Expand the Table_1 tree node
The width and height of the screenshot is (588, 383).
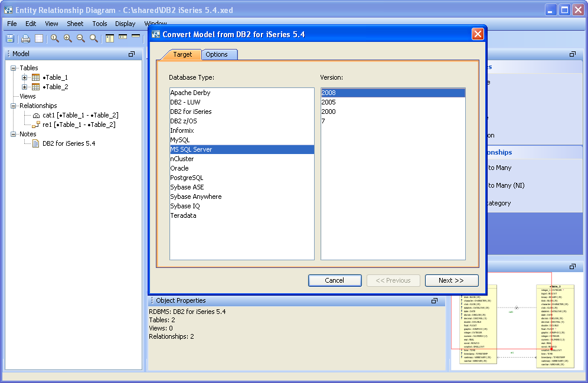(x=24, y=77)
